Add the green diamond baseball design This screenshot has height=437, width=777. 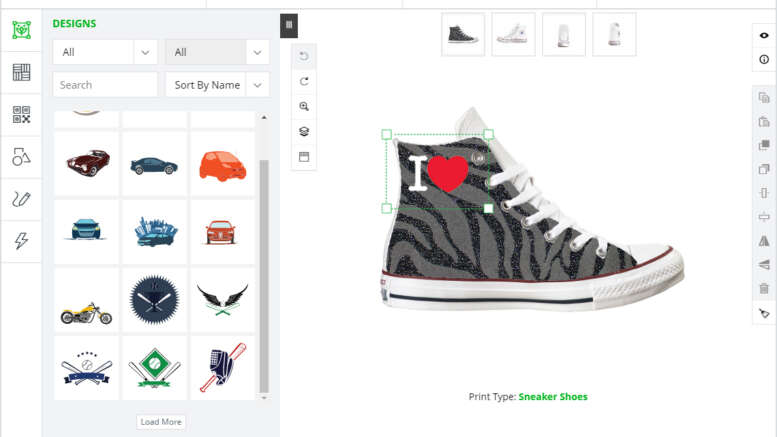[155, 368]
